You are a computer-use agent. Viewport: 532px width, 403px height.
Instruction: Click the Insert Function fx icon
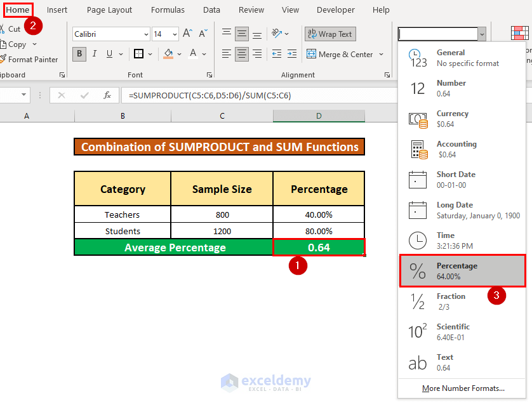click(107, 95)
